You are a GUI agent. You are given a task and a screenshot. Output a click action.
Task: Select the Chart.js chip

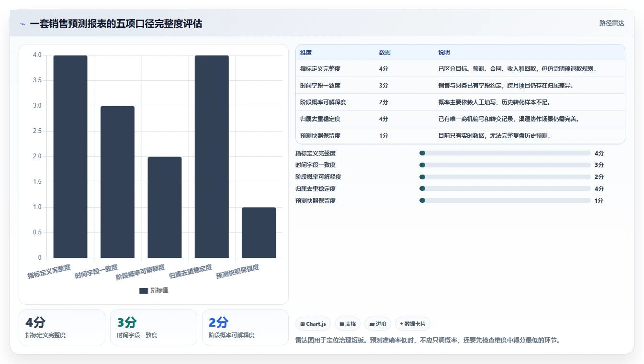313,324
